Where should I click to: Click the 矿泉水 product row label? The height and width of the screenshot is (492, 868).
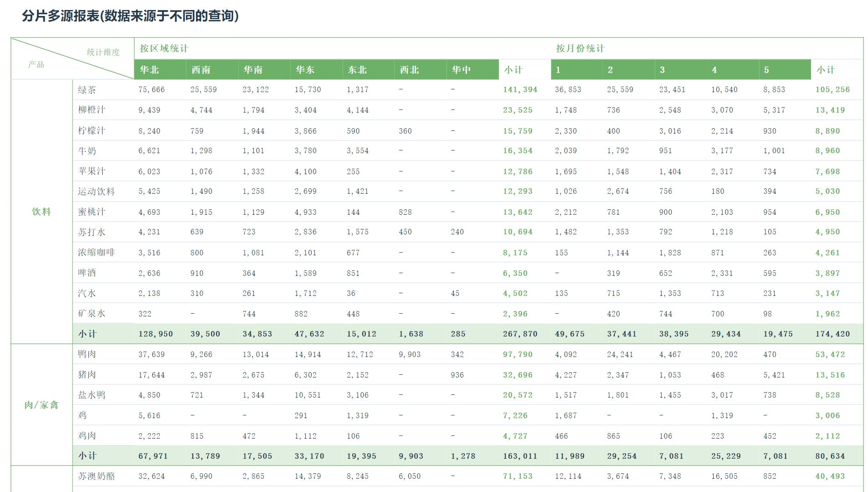click(x=91, y=314)
